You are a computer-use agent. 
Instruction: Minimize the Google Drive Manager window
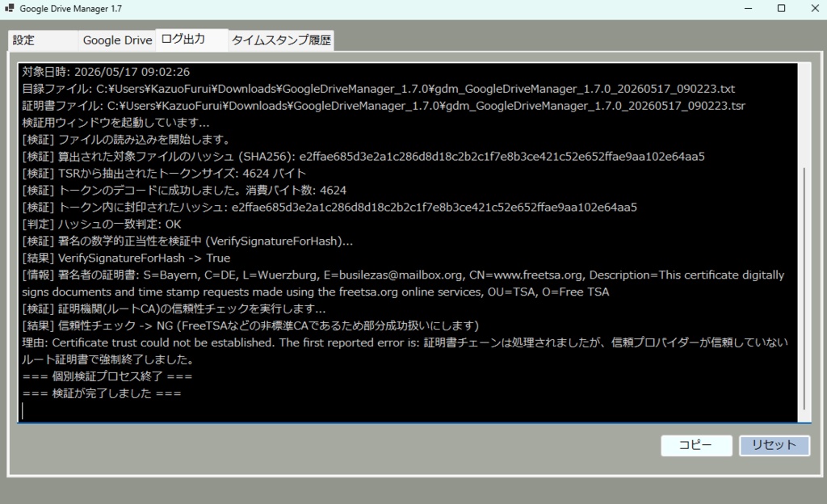pos(748,8)
